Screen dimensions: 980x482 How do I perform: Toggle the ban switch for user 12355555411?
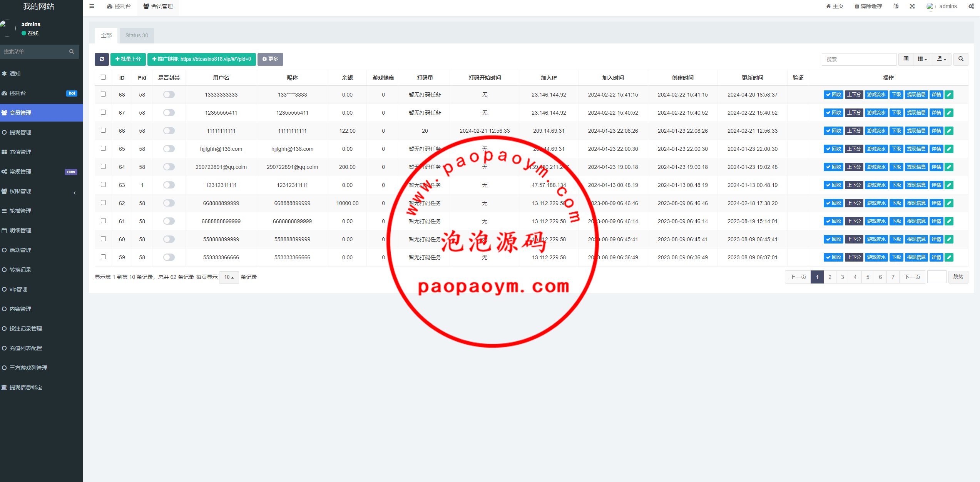[x=169, y=113]
